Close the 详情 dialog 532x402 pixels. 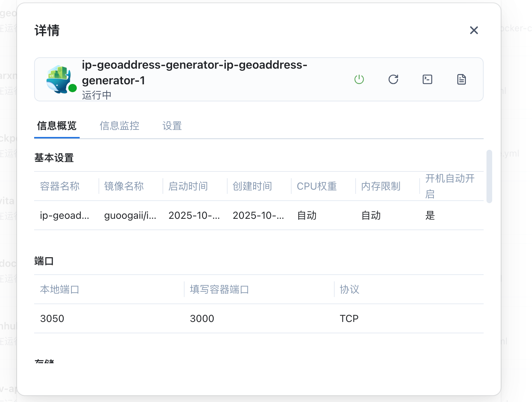[x=474, y=30]
